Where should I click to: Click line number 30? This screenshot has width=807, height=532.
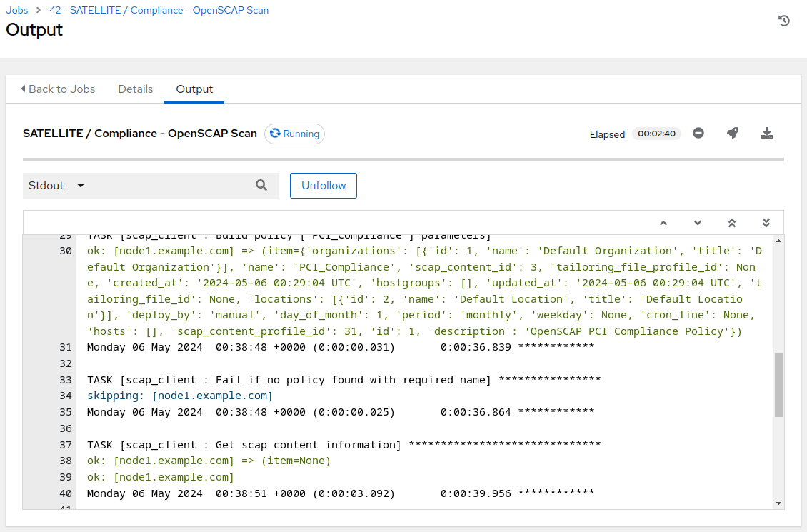coord(66,251)
